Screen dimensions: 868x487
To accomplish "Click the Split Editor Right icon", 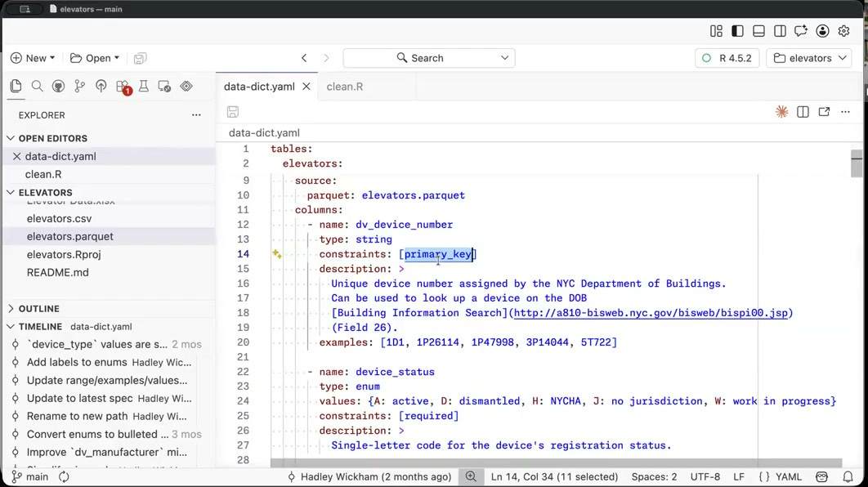I will [x=803, y=112].
